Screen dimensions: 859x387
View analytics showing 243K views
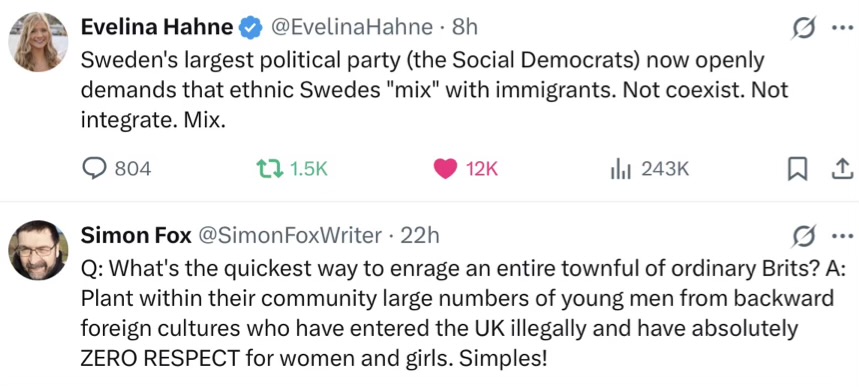point(650,169)
